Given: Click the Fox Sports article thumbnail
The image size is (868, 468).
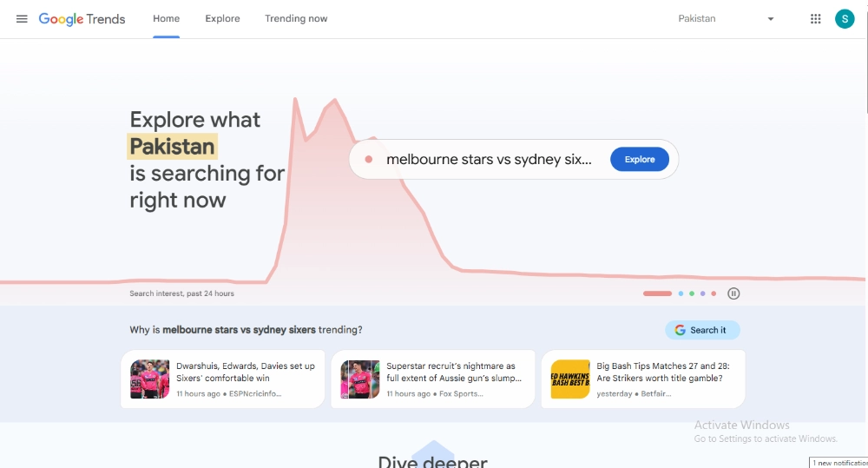Looking at the screenshot, I should pyautogui.click(x=360, y=379).
